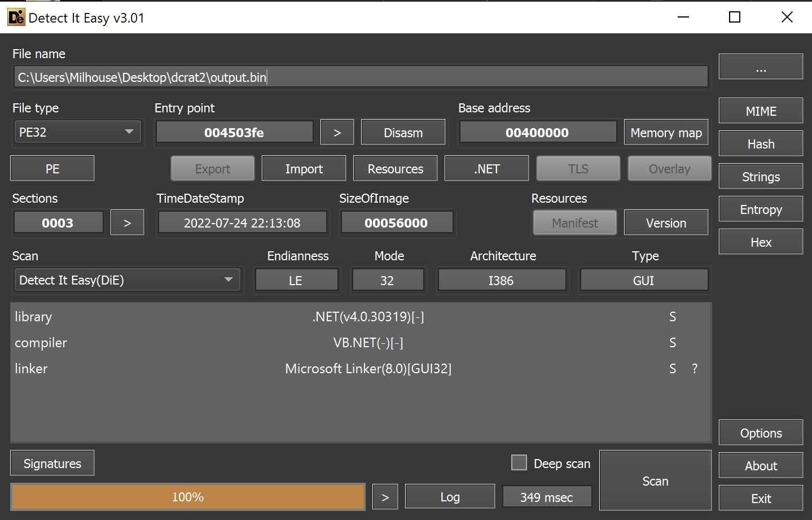Screen dimensions: 812x520
Task: Click the file name input field
Action: point(361,76)
